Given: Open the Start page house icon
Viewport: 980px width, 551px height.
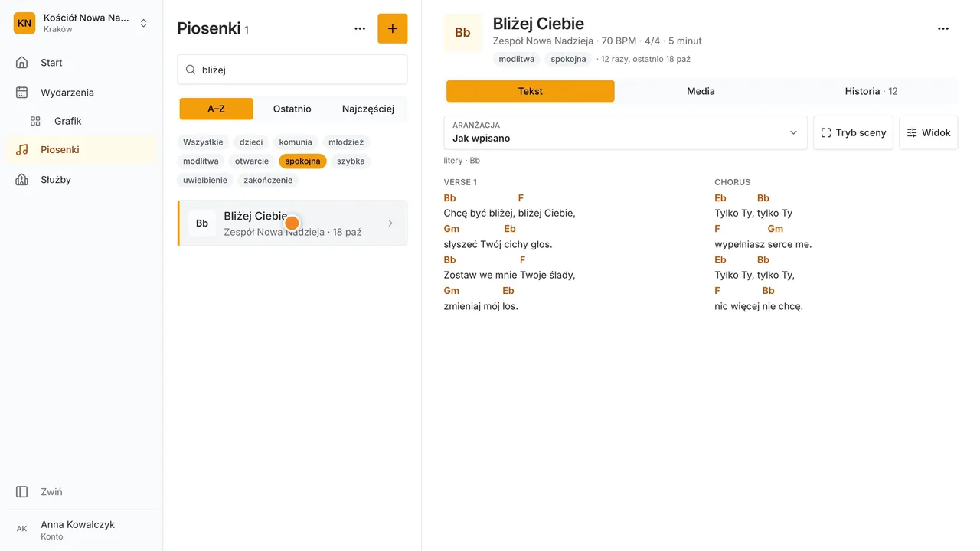Looking at the screenshot, I should pyautogui.click(x=22, y=63).
